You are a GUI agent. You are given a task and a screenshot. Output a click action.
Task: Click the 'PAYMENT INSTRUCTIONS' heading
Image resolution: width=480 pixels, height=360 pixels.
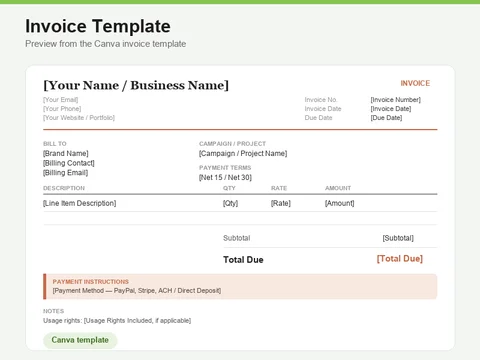coord(91,282)
